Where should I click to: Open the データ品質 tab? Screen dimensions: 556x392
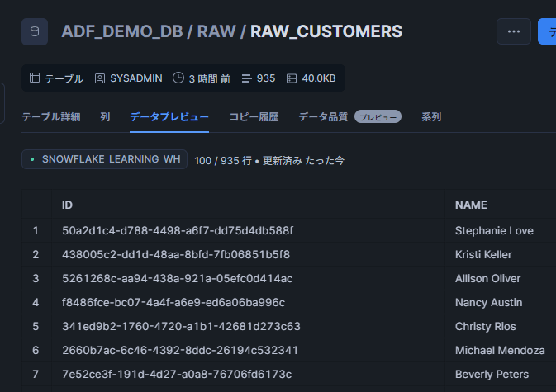(x=323, y=117)
